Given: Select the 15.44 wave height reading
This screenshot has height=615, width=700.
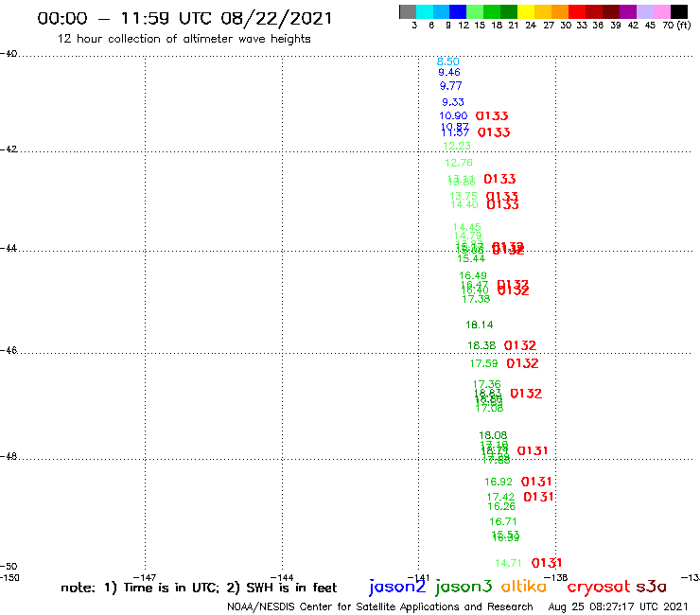Looking at the screenshot, I should (x=471, y=259).
